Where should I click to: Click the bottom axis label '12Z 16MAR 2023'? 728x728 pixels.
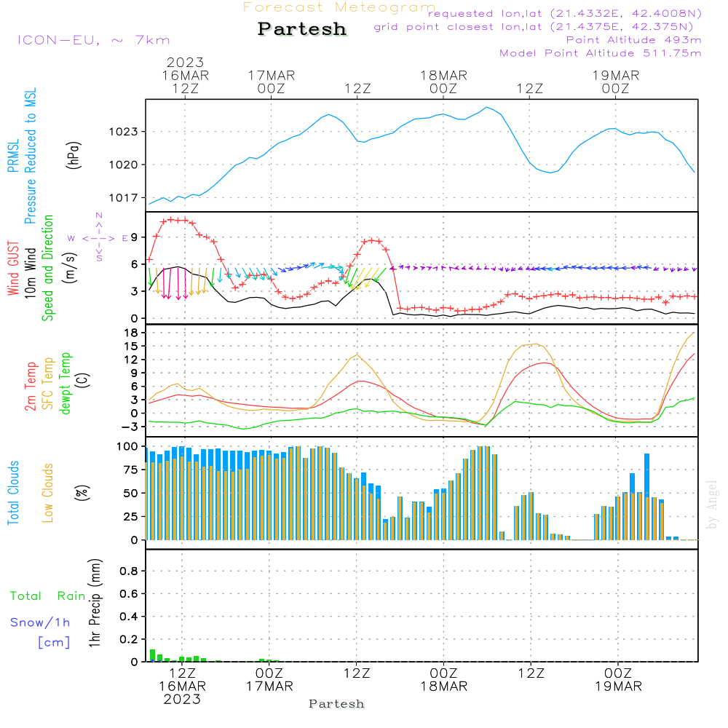pyautogui.click(x=182, y=687)
